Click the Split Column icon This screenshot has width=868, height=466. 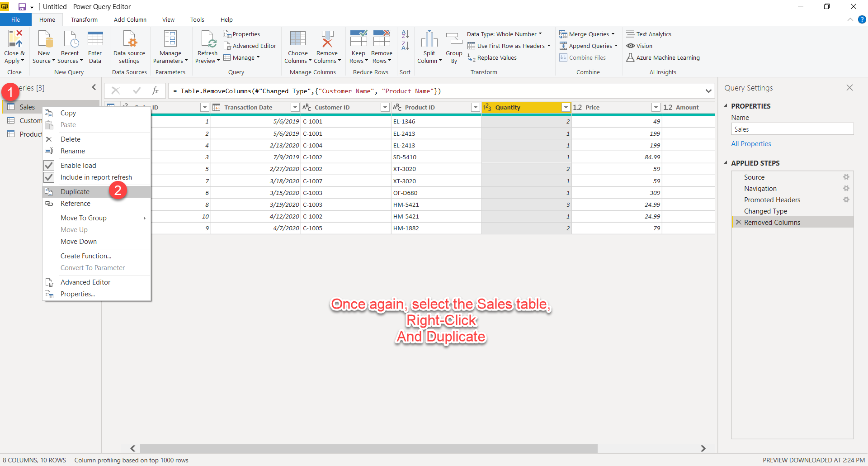point(429,39)
